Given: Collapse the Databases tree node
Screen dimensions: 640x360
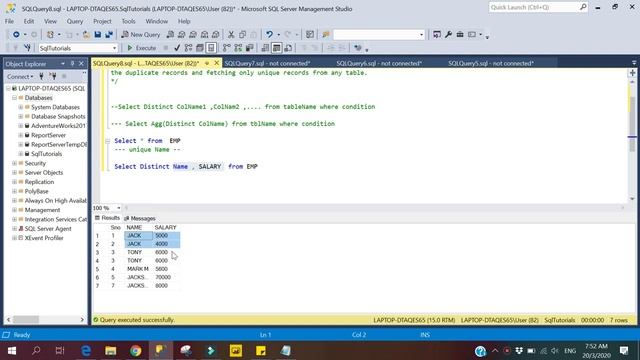Looking at the screenshot, I should [x=14, y=98].
